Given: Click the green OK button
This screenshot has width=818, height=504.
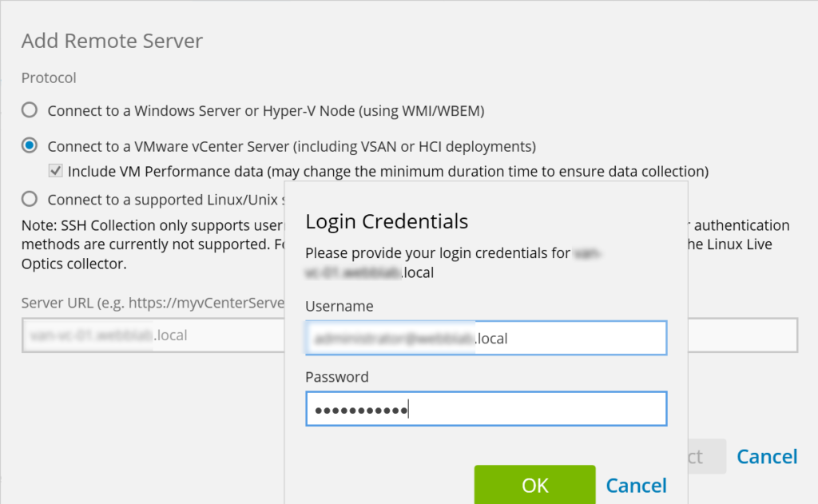Looking at the screenshot, I should 534,485.
